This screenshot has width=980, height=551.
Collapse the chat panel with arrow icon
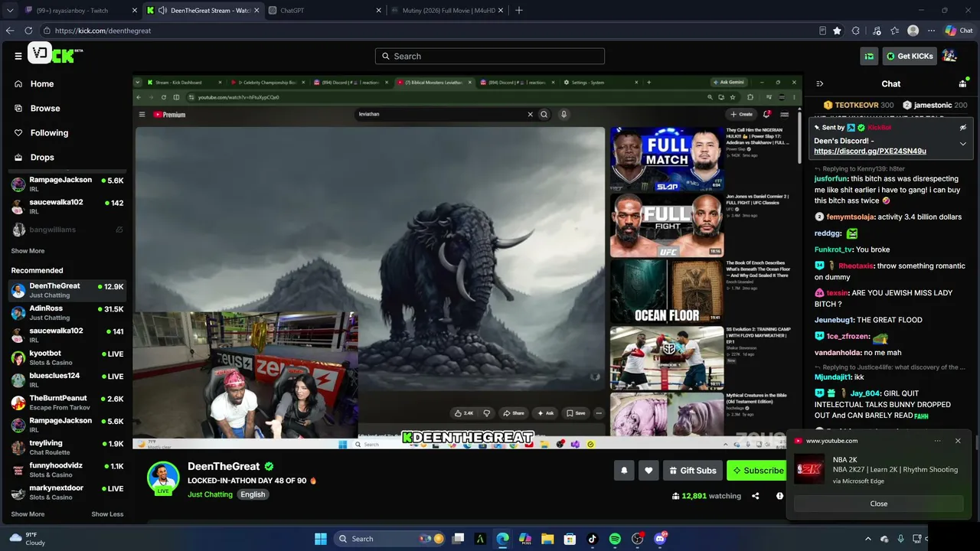click(819, 83)
